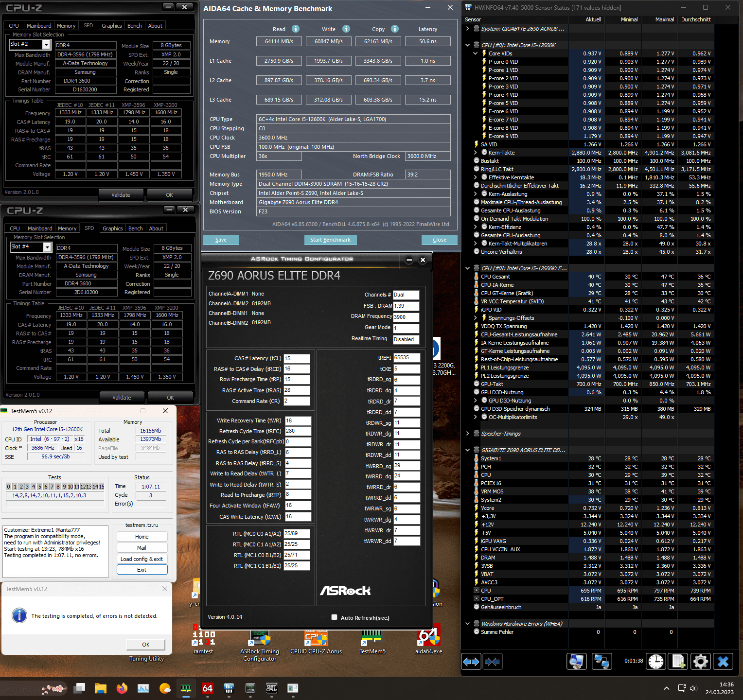This screenshot has height=700, width=743.
Task: Click Validate in the top CPU-Z window
Action: (121, 195)
